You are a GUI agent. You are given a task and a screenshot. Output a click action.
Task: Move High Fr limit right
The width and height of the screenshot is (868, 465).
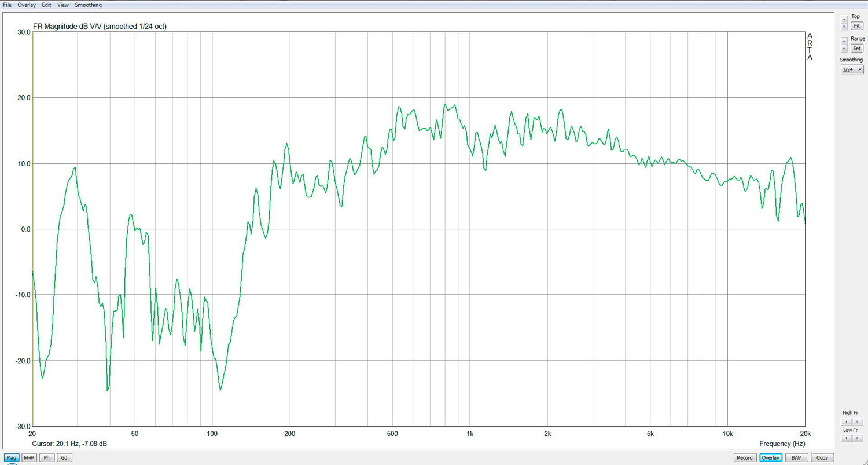tap(858, 422)
